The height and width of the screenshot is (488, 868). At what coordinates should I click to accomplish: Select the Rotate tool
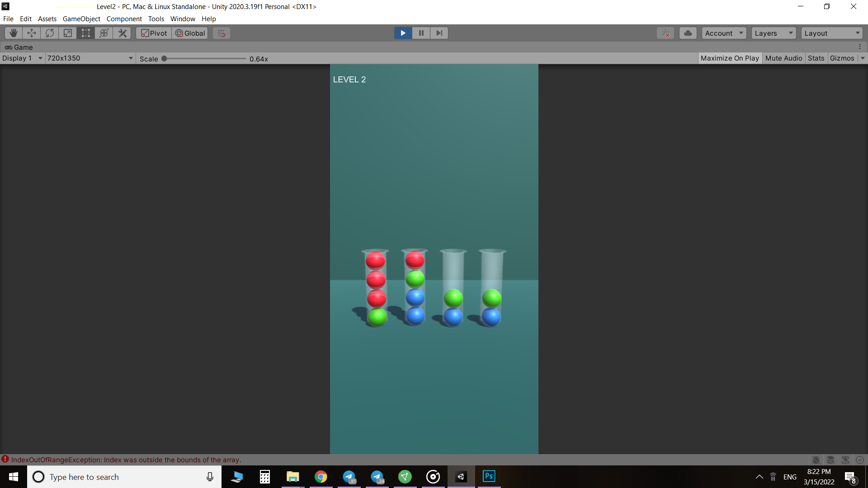click(50, 33)
